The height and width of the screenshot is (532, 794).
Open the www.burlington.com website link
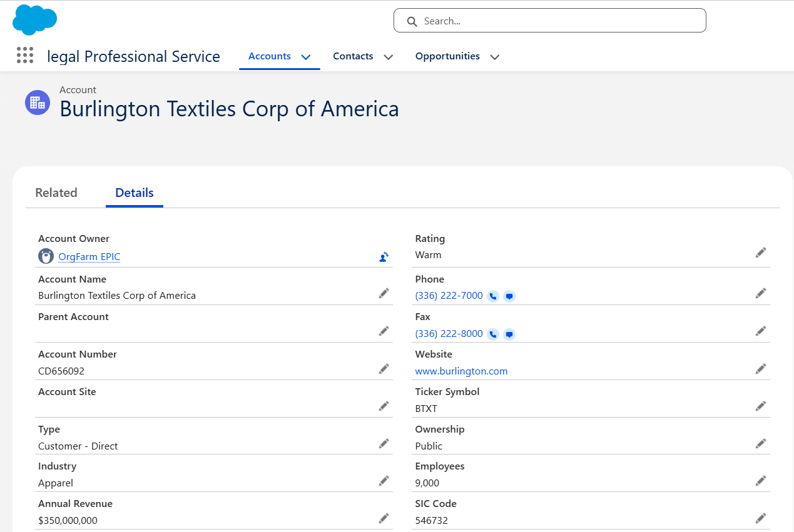coord(461,371)
